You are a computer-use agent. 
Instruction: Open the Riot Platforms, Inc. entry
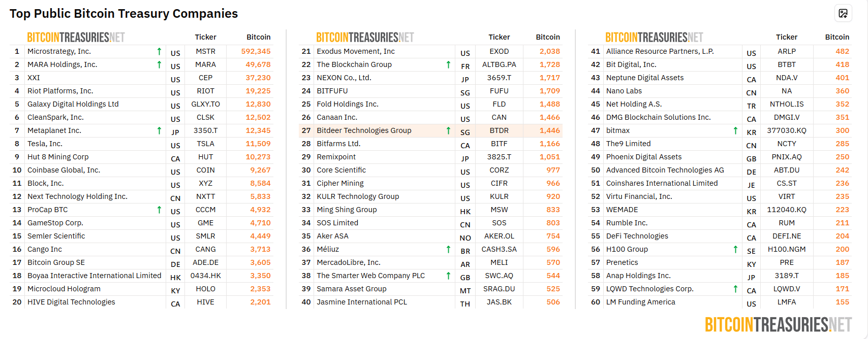point(60,91)
